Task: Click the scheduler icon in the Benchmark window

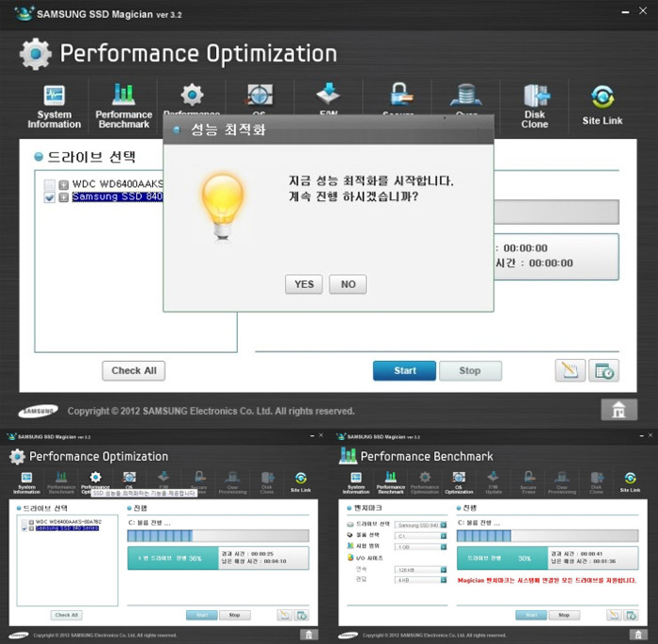Action: [x=631, y=615]
